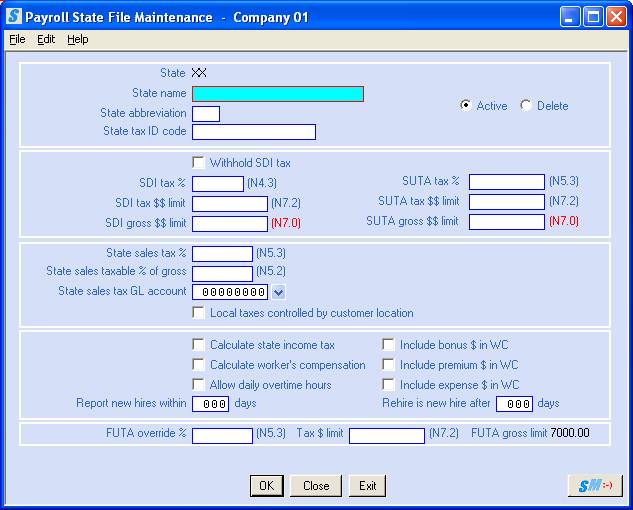Screen dimensions: 633x510
Task: Click the S application icon in title bar
Action: pos(14,17)
